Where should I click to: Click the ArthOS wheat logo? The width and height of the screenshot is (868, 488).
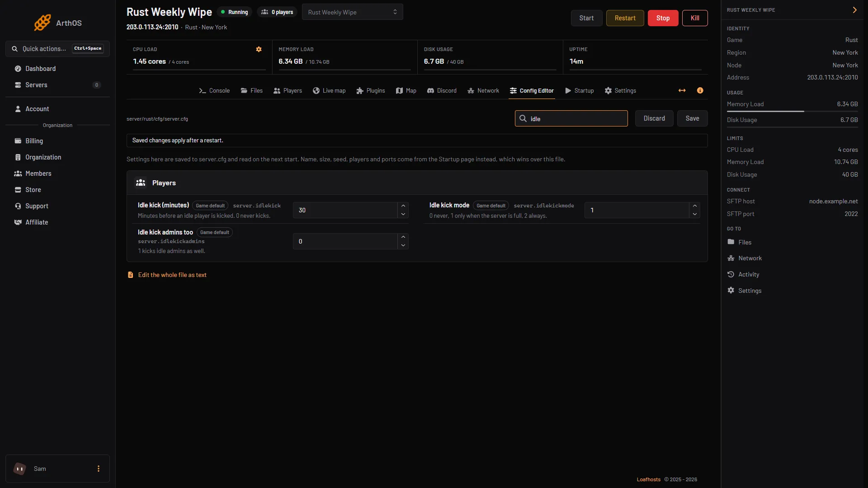[42, 23]
